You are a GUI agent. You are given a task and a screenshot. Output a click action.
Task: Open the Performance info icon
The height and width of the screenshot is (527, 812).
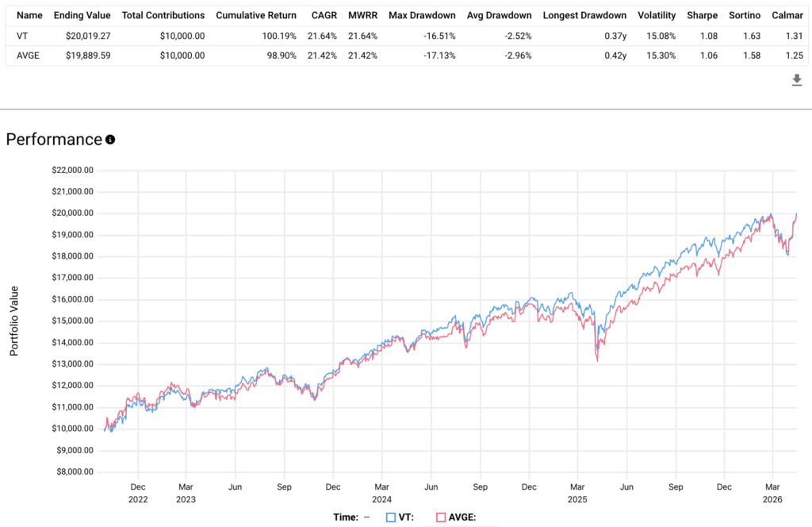[110, 140]
